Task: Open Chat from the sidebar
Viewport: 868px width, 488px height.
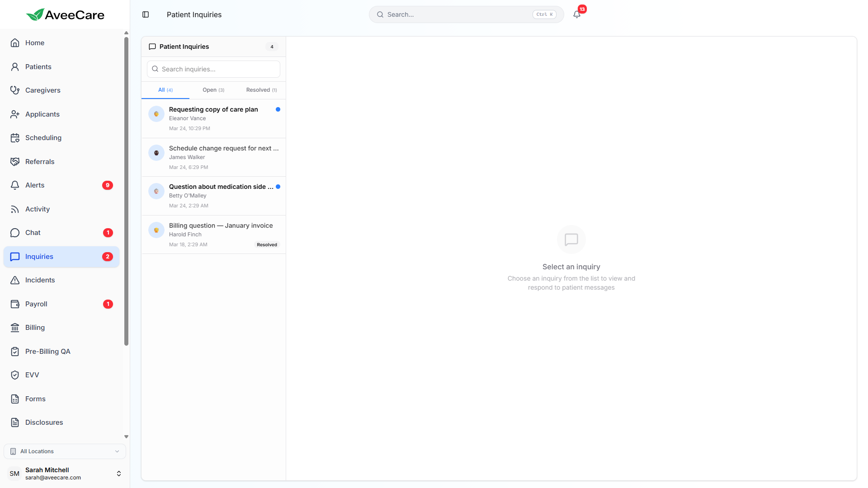Action: pyautogui.click(x=33, y=233)
